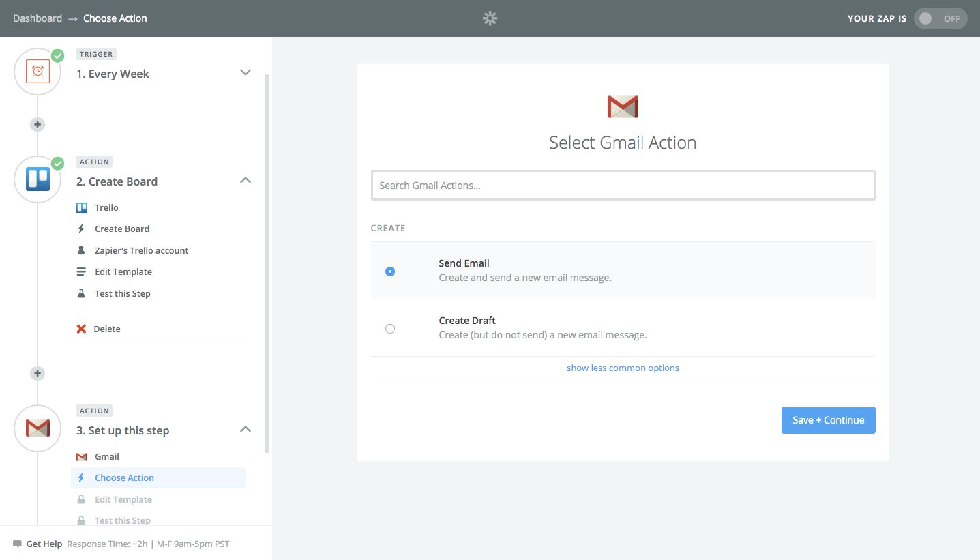Click the plus icon between steps 2 and 3
This screenshot has height=560, width=980.
tap(38, 373)
